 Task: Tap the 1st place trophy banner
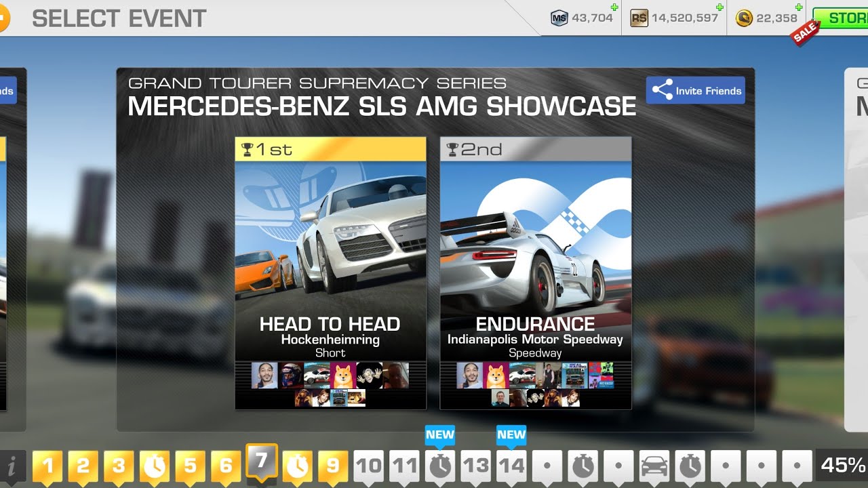pyautogui.click(x=330, y=149)
